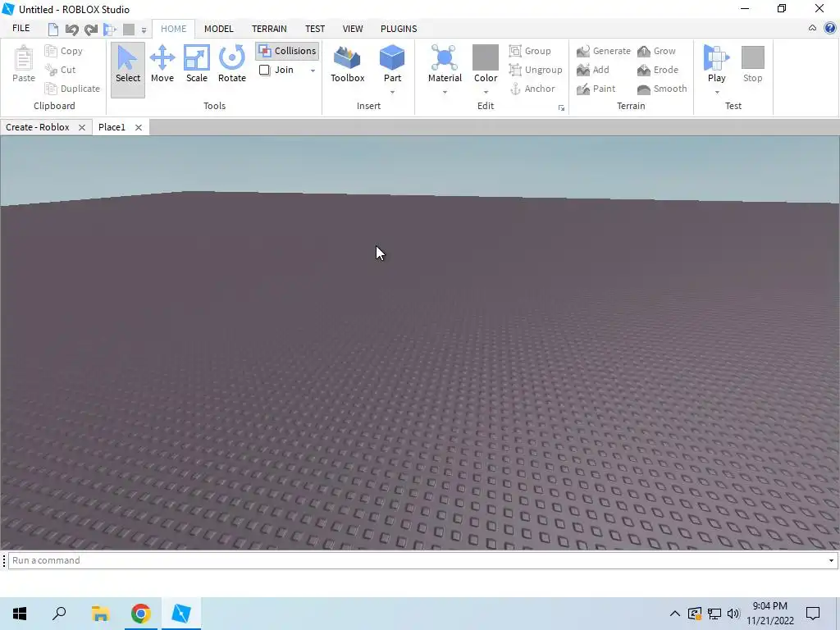Click the Paste clipboard button
The height and width of the screenshot is (630, 840).
(24, 66)
